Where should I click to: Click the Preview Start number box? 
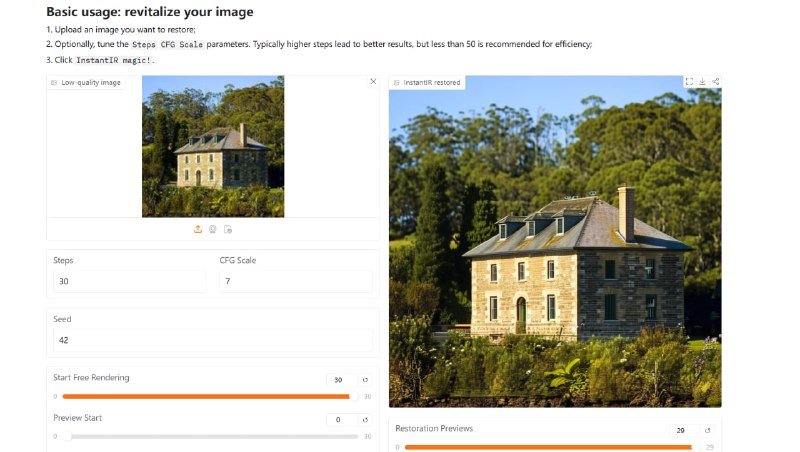point(341,420)
